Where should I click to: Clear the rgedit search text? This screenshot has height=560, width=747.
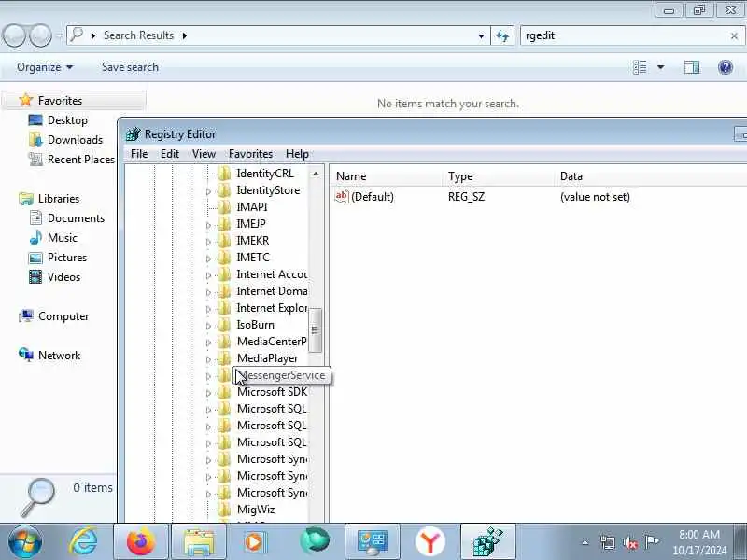[734, 35]
